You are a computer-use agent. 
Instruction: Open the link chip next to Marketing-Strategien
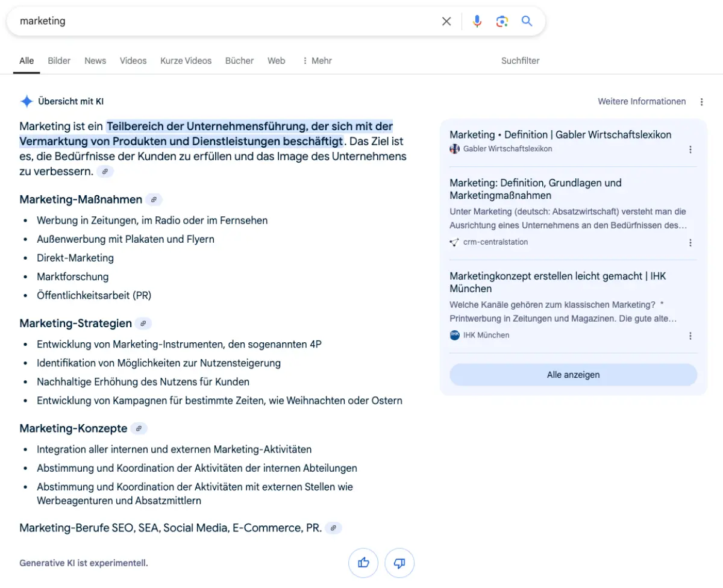(143, 324)
